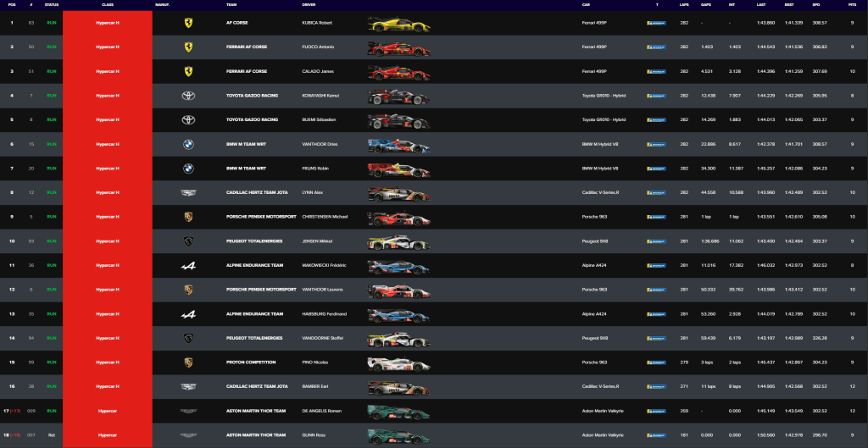Sort by the LAPS column header

click(684, 4)
